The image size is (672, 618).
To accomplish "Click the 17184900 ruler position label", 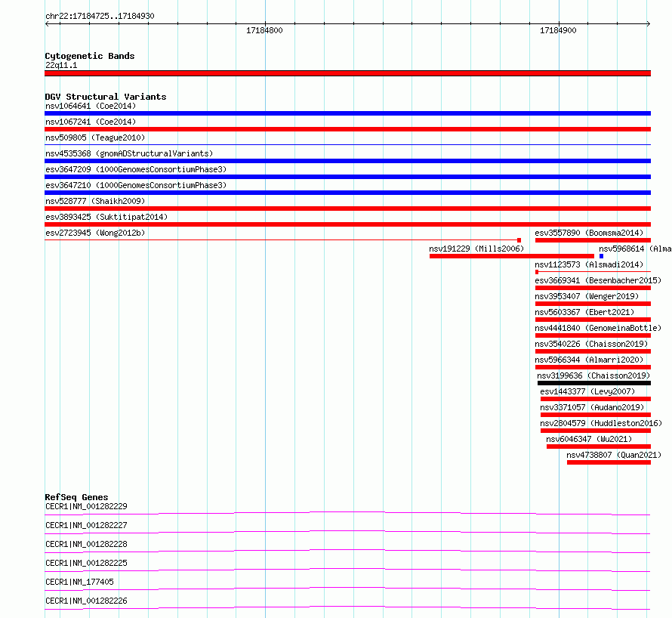I will [558, 30].
